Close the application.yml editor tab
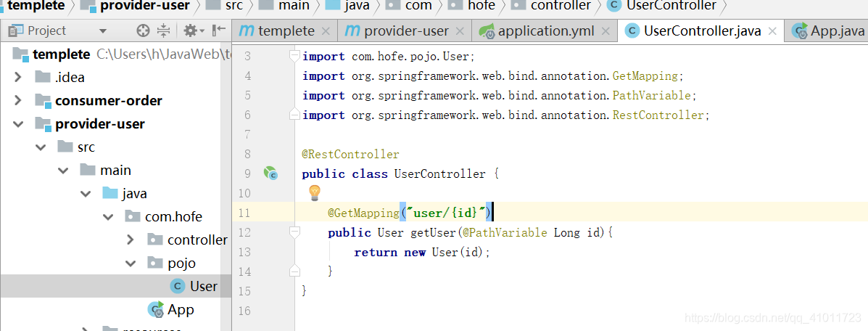This screenshot has width=868, height=331. tap(606, 32)
